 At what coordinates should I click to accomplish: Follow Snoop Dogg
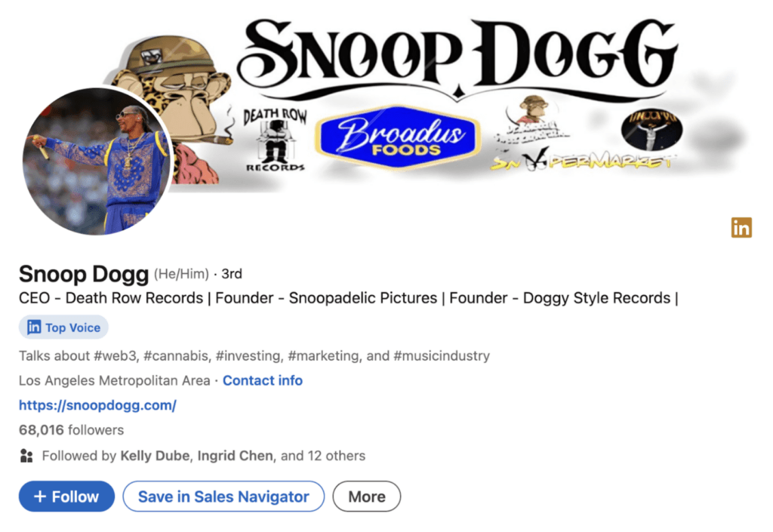(x=66, y=497)
